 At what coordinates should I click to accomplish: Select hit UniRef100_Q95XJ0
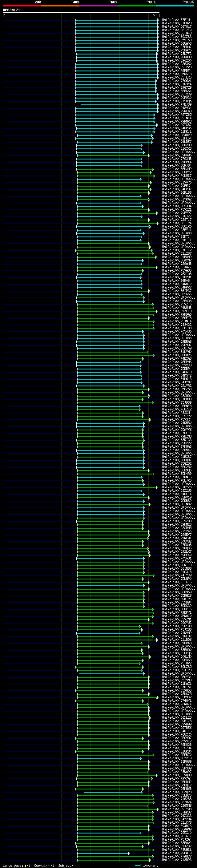pyautogui.click(x=177, y=833)
